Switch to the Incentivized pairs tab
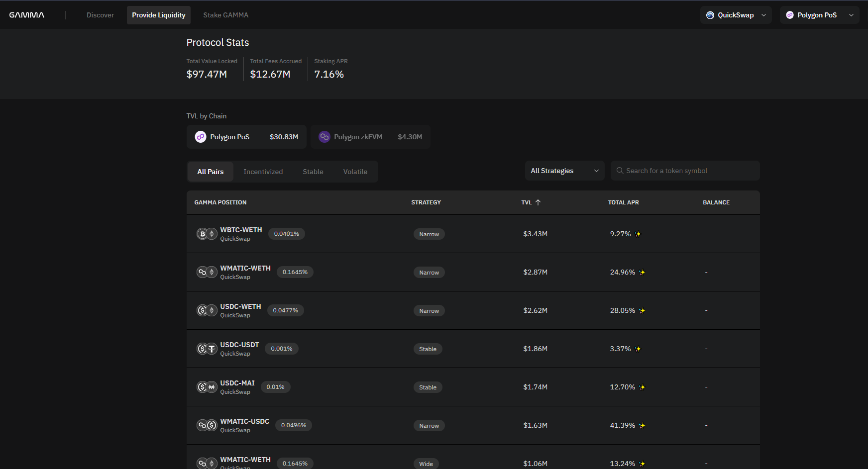868x469 pixels. [263, 172]
